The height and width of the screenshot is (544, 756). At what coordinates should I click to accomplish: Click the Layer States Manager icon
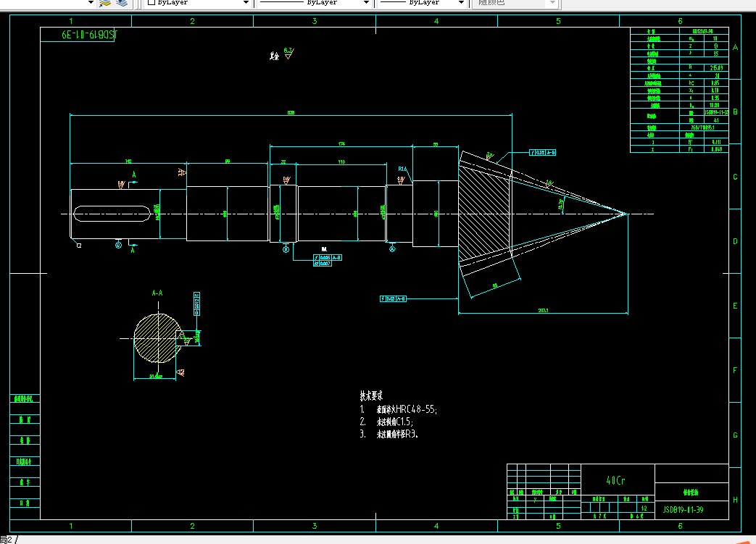(x=104, y=2)
